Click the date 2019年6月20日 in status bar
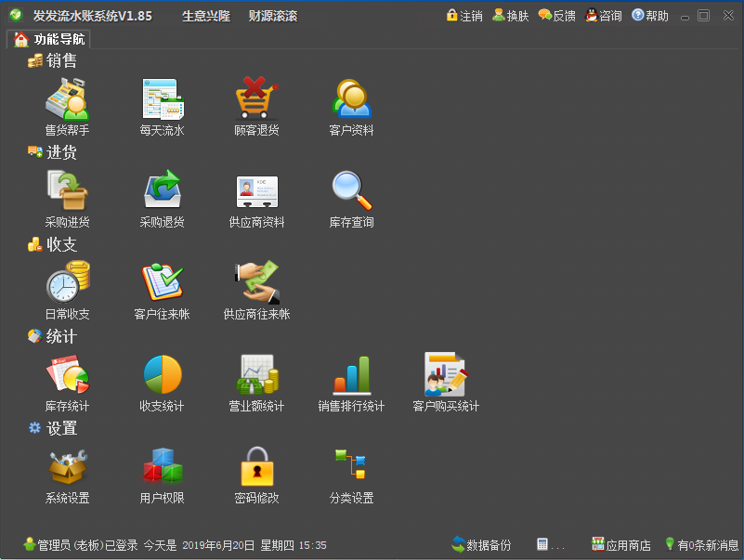 [218, 545]
